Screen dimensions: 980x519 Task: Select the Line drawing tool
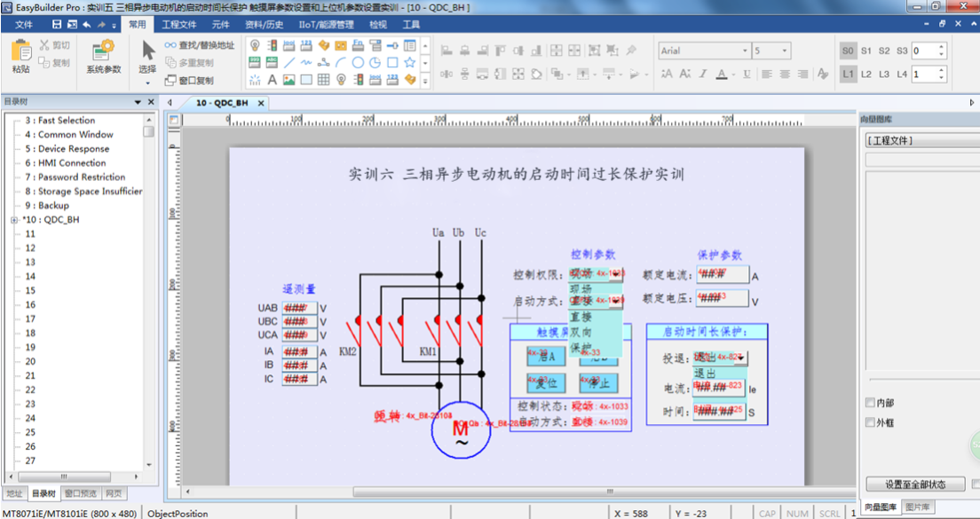click(288, 62)
